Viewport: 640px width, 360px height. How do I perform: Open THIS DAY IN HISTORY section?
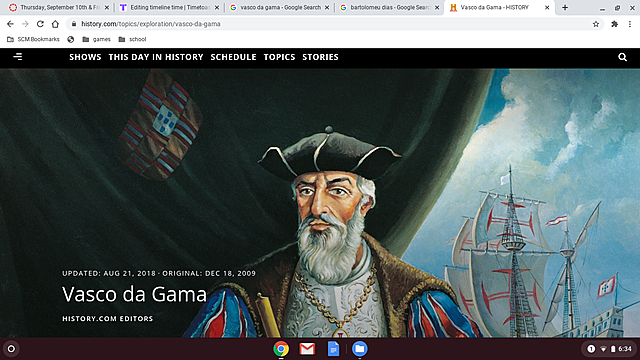pyautogui.click(x=156, y=57)
